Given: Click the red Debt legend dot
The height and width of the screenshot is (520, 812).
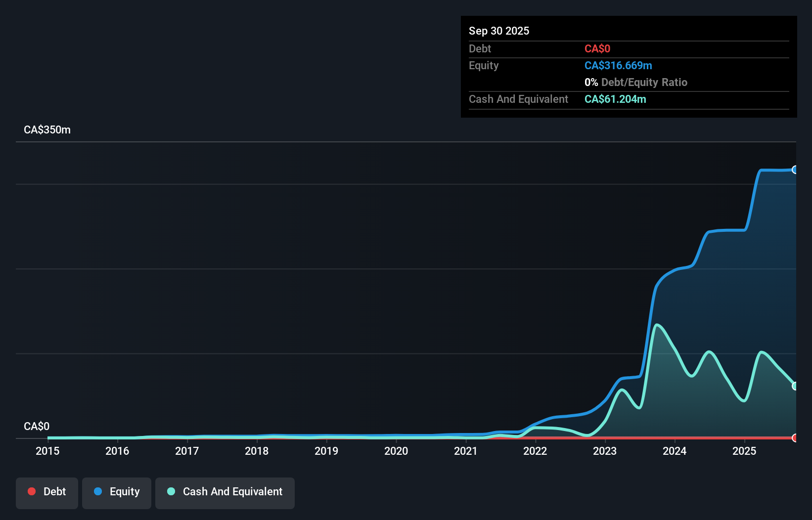Looking at the screenshot, I should tap(32, 492).
